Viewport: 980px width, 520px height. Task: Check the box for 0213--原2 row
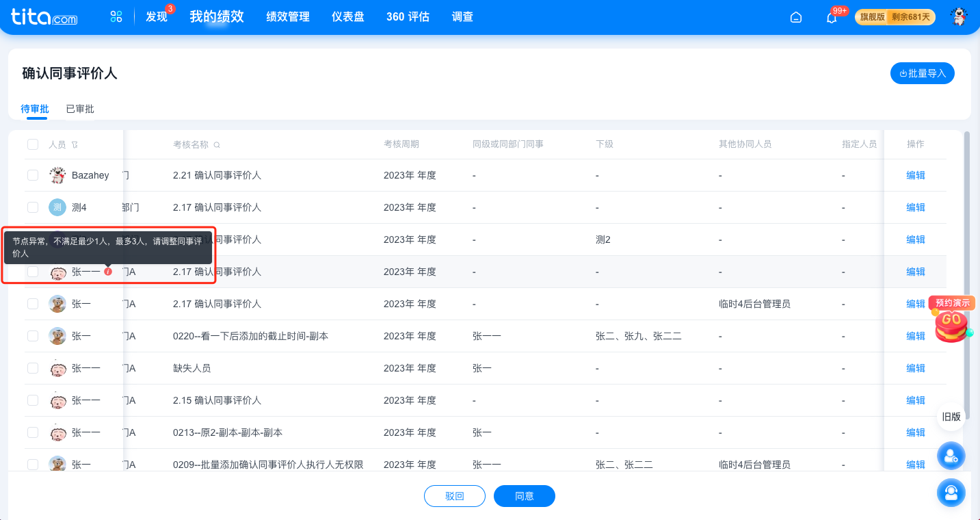pyautogui.click(x=33, y=432)
